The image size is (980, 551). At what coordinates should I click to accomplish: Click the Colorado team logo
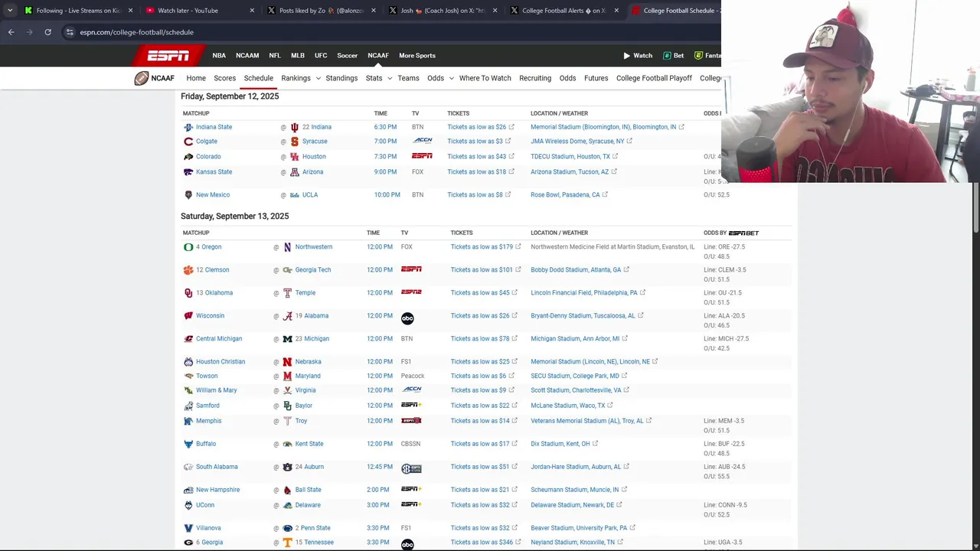pyautogui.click(x=188, y=157)
